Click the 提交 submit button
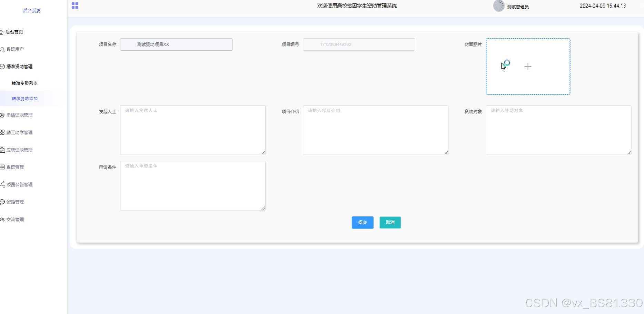Viewport: 644px width, 314px height. click(x=363, y=222)
